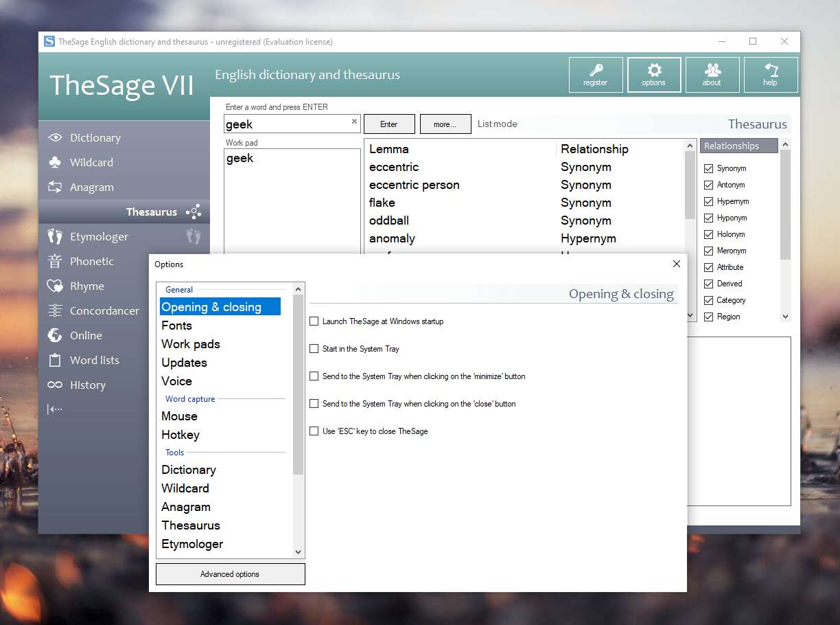Open the Mouse word capture options
The height and width of the screenshot is (625, 840).
(x=179, y=416)
